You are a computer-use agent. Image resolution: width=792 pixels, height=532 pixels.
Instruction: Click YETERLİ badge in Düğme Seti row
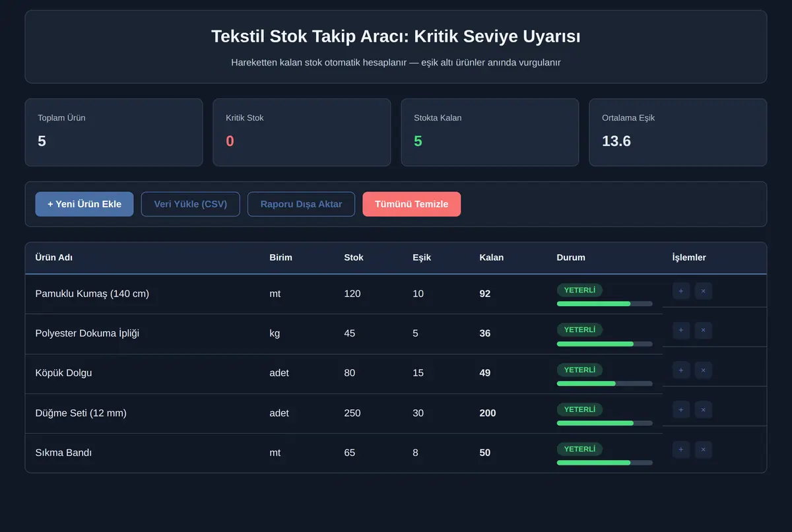click(579, 409)
